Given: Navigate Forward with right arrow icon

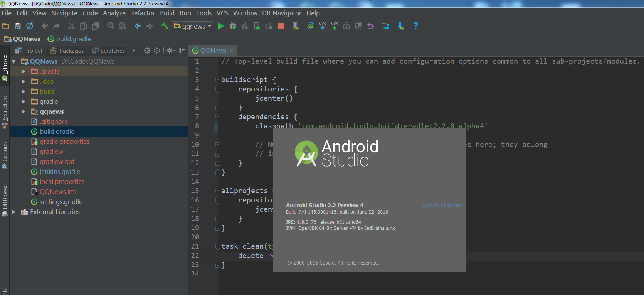Looking at the screenshot, I should click(x=150, y=26).
